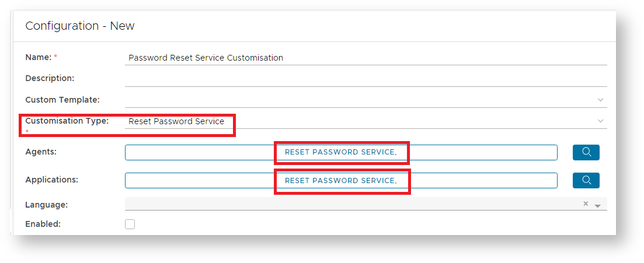Clear the Language selection with the x
Viewport: 644px width, 263px height.
[x=586, y=204]
